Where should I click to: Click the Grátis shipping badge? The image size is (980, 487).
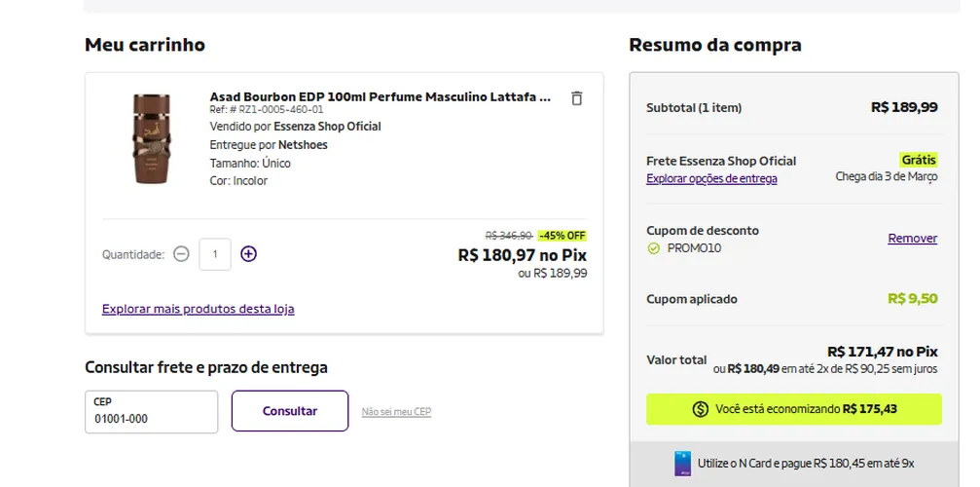point(919,160)
